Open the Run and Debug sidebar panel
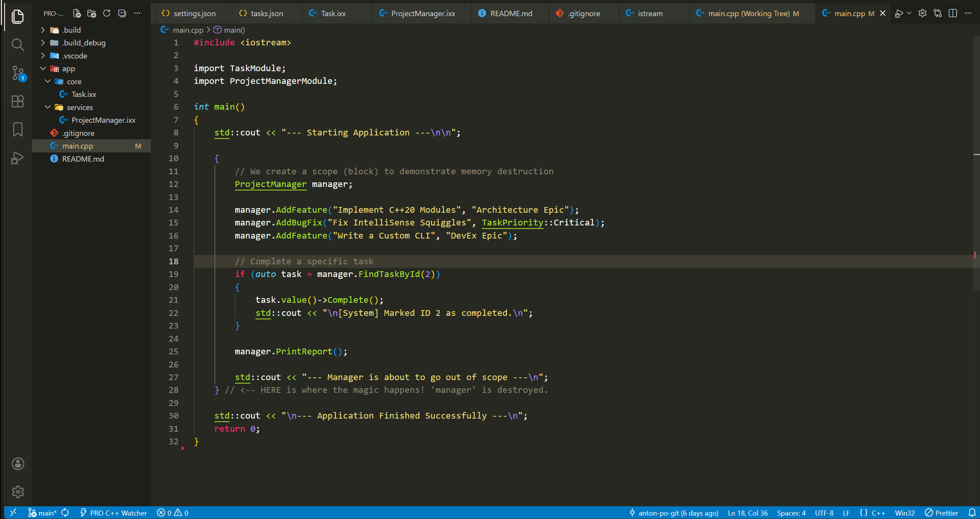The image size is (980, 519). (x=18, y=158)
